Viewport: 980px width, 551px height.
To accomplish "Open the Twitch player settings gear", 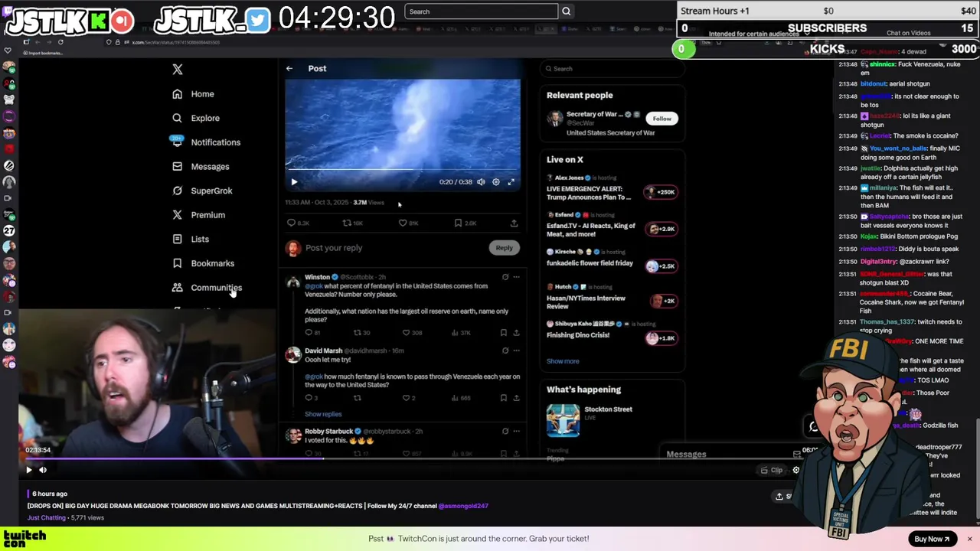I will coord(796,470).
